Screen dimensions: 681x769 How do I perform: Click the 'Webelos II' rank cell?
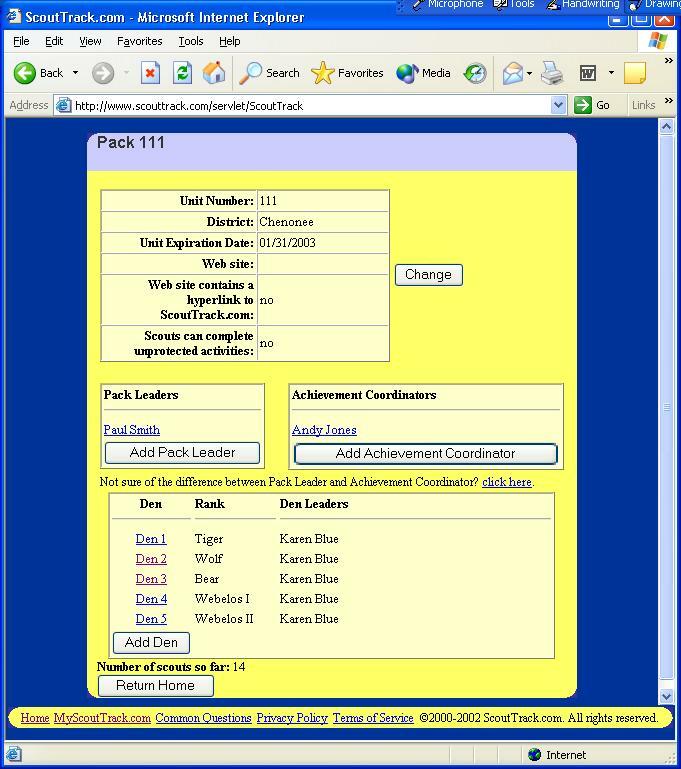click(224, 619)
